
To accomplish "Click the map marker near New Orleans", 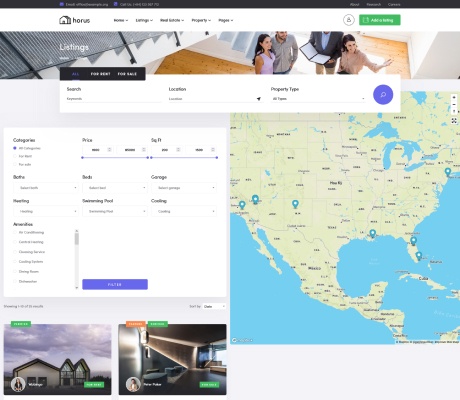I will (x=373, y=233).
